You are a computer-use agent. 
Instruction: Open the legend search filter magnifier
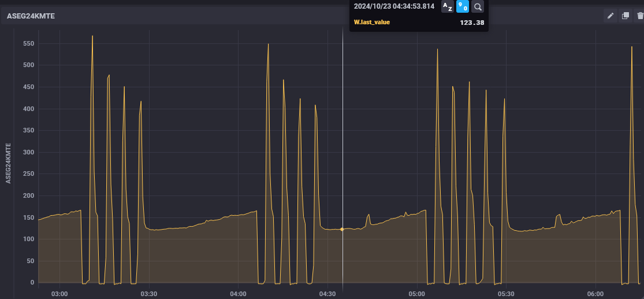tap(478, 7)
